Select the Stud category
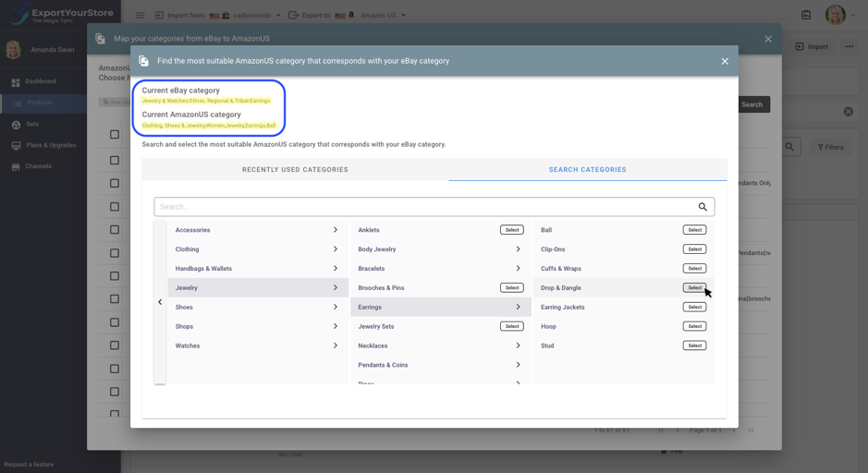The height and width of the screenshot is (473, 868). point(695,346)
